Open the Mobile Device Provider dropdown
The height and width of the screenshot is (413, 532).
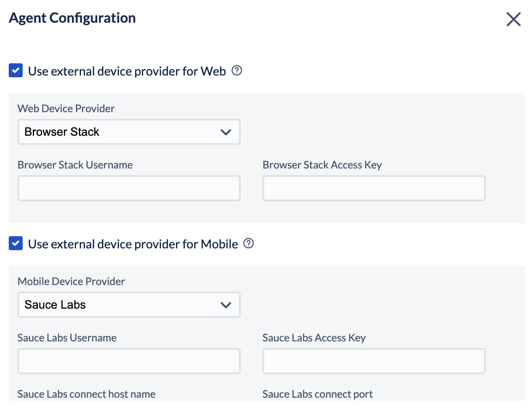[129, 305]
